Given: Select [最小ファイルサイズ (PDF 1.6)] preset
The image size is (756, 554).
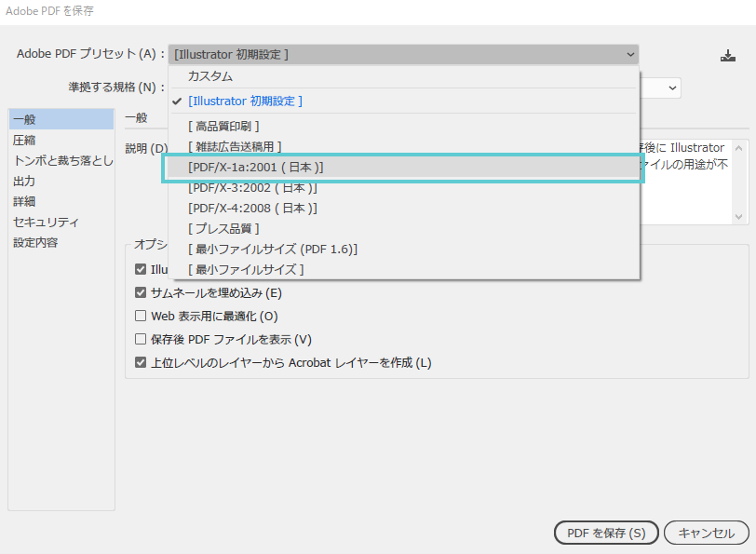Looking at the screenshot, I should click(272, 250).
